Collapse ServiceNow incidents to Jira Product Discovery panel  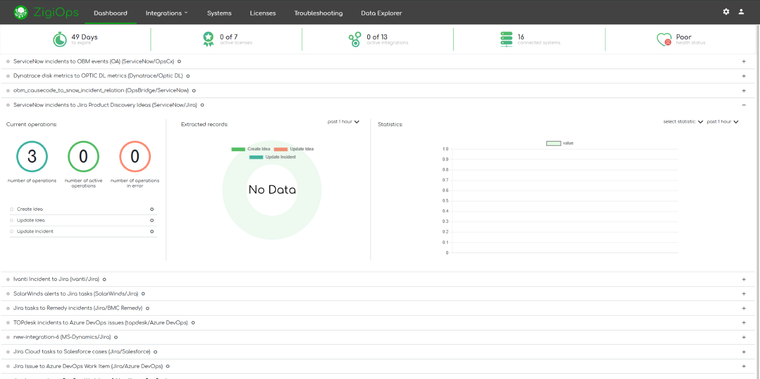[744, 105]
